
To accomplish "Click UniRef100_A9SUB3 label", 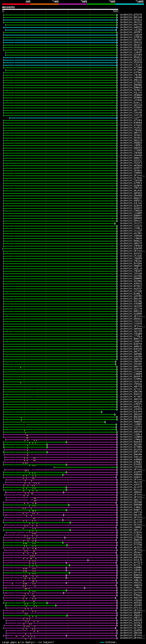I will (131, 605).
